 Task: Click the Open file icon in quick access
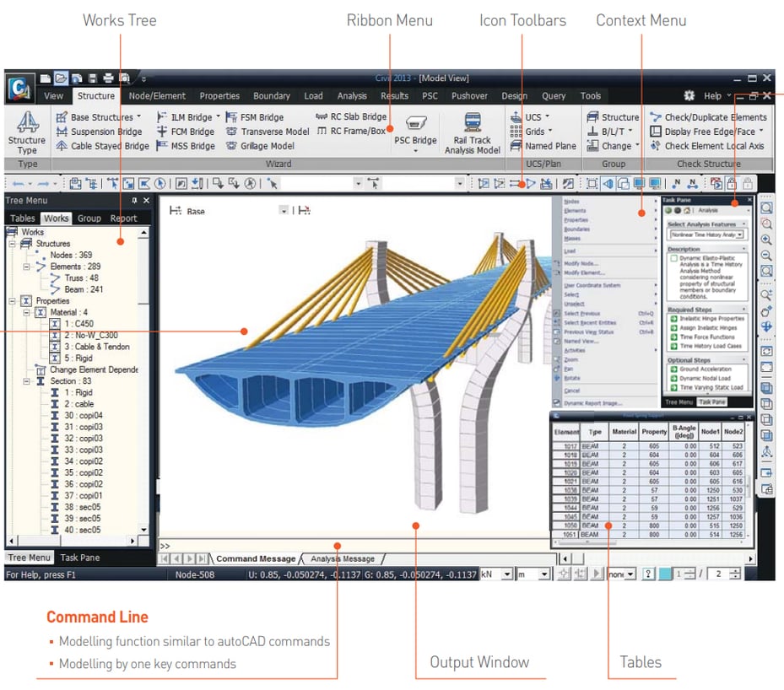61,78
